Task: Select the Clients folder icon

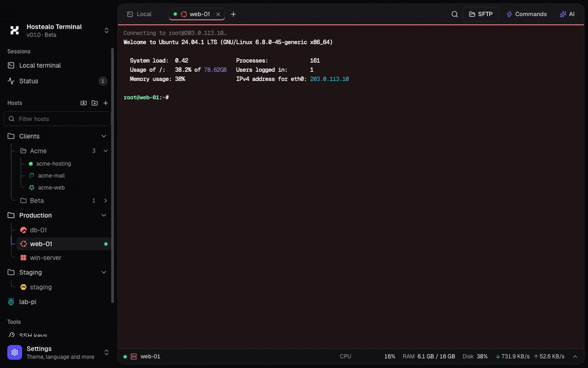Action: (x=11, y=137)
